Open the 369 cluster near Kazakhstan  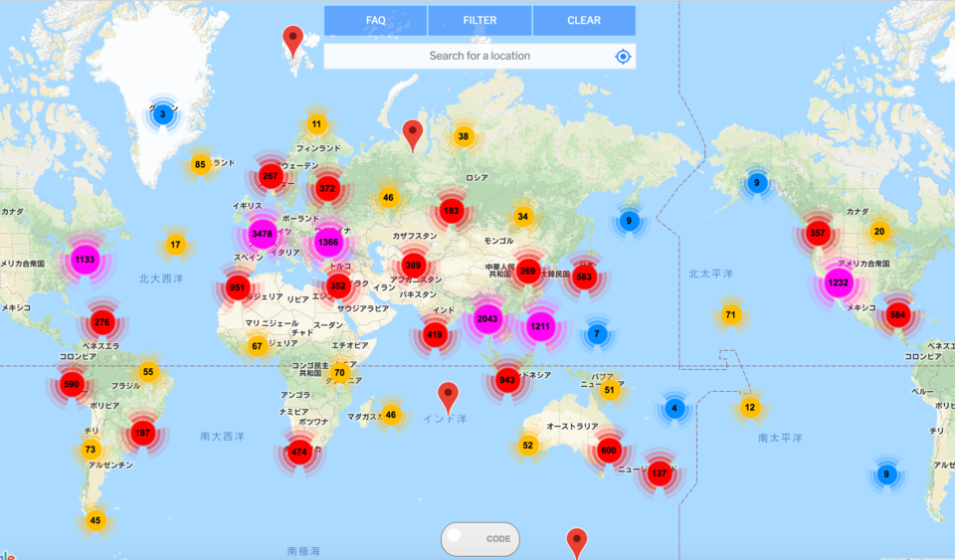click(413, 266)
